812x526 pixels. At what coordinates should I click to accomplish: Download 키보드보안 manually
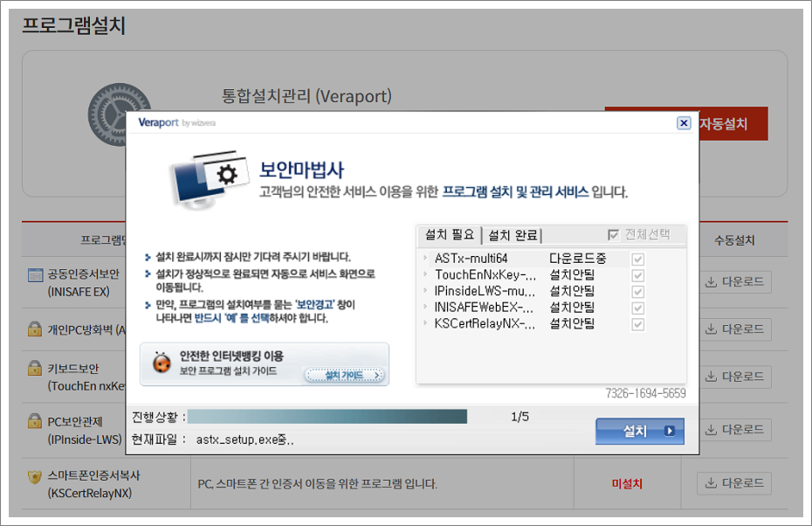click(733, 377)
